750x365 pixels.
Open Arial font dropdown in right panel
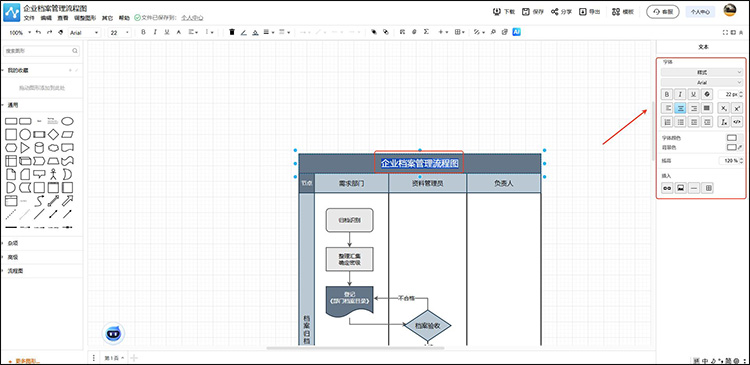coord(702,83)
